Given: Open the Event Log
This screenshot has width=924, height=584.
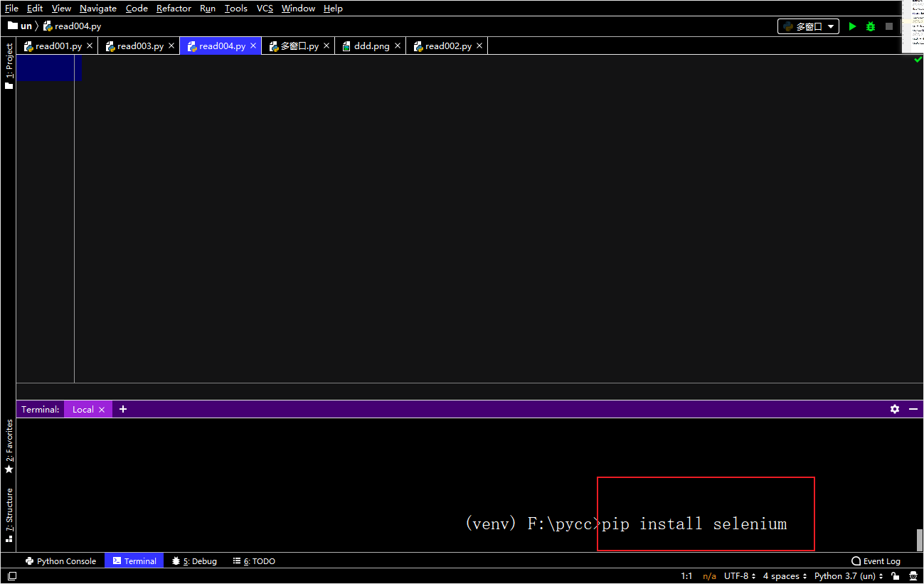Looking at the screenshot, I should pyautogui.click(x=876, y=561).
